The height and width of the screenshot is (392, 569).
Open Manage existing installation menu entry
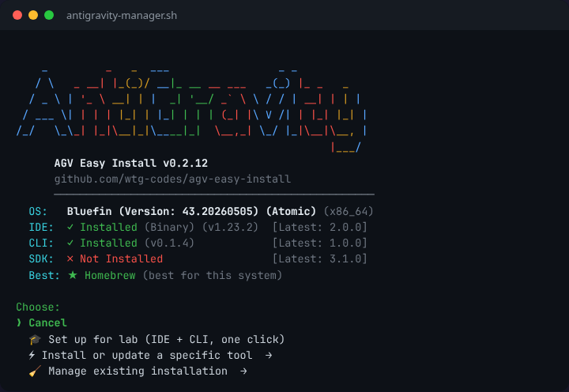(x=138, y=371)
